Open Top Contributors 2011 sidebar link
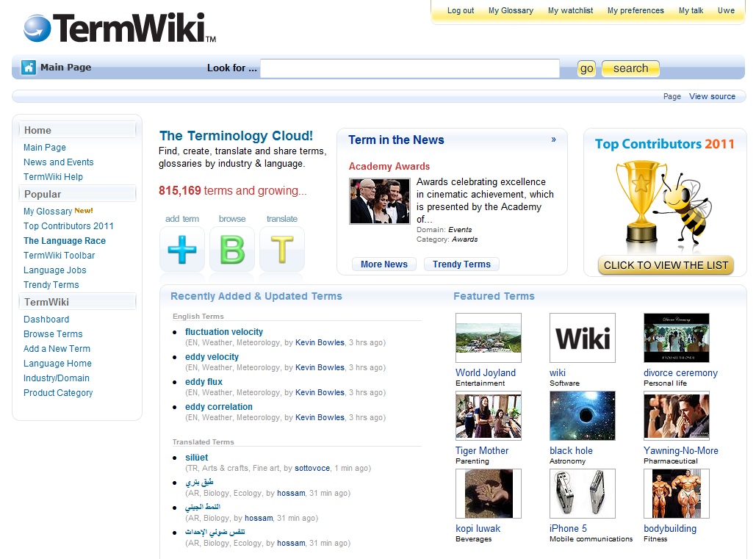The image size is (756, 559). click(x=68, y=226)
